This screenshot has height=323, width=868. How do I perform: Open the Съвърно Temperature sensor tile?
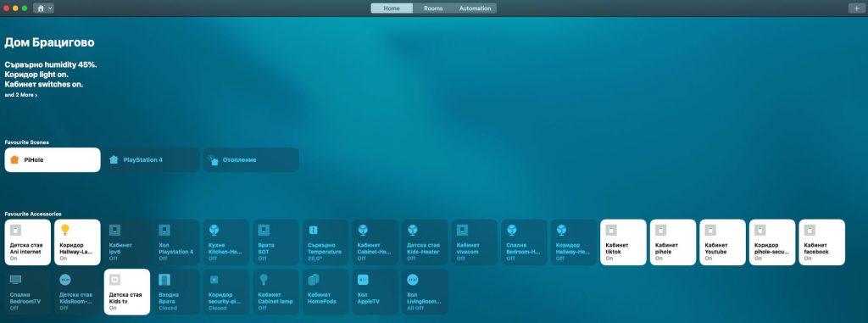pyautogui.click(x=325, y=242)
